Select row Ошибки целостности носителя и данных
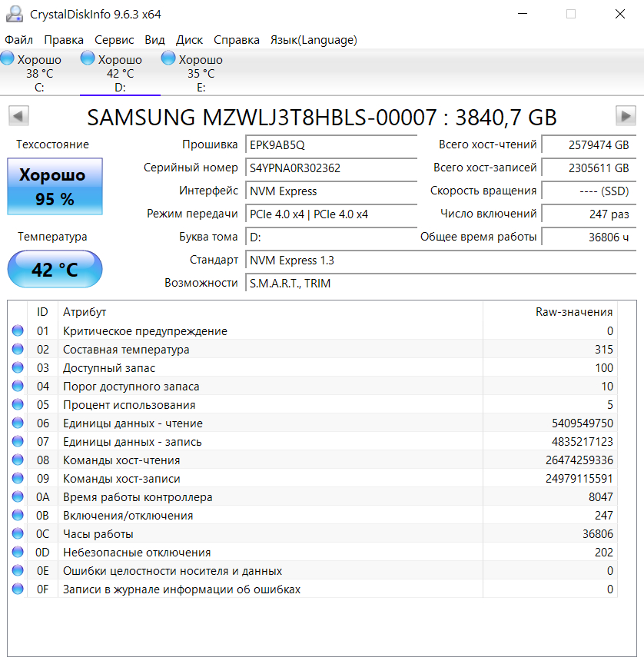The height and width of the screenshot is (664, 644). click(313, 570)
